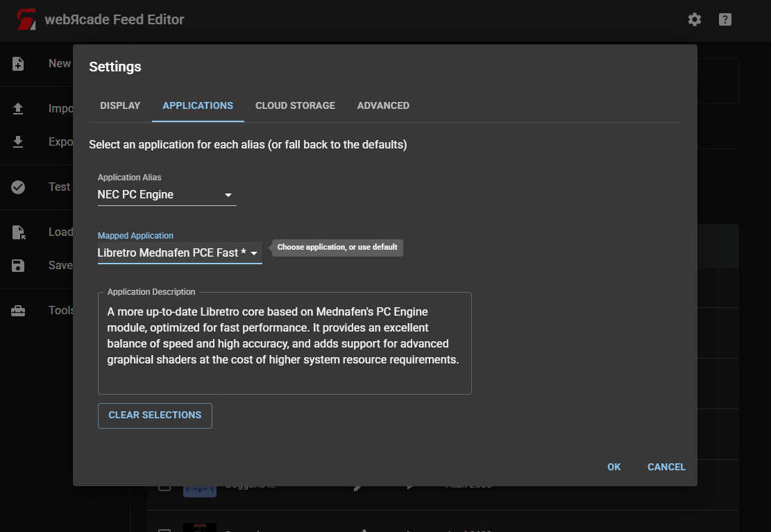Click the webRcade logo
Screen dimensions: 771x532
pyautogui.click(x=27, y=19)
